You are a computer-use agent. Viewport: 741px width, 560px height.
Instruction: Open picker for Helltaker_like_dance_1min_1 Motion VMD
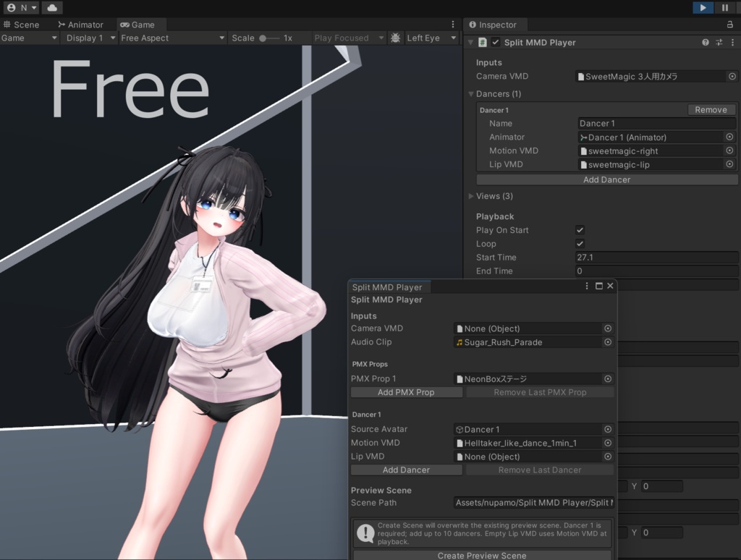(x=608, y=443)
